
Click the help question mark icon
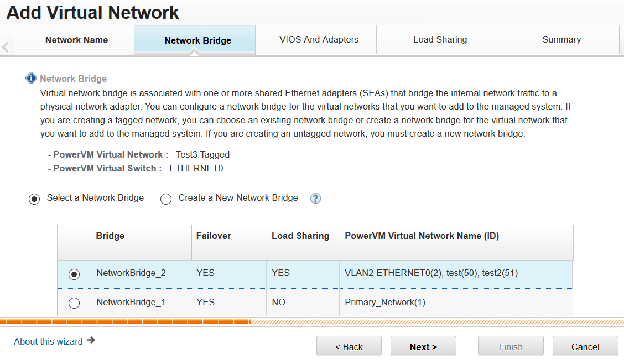pyautogui.click(x=315, y=198)
